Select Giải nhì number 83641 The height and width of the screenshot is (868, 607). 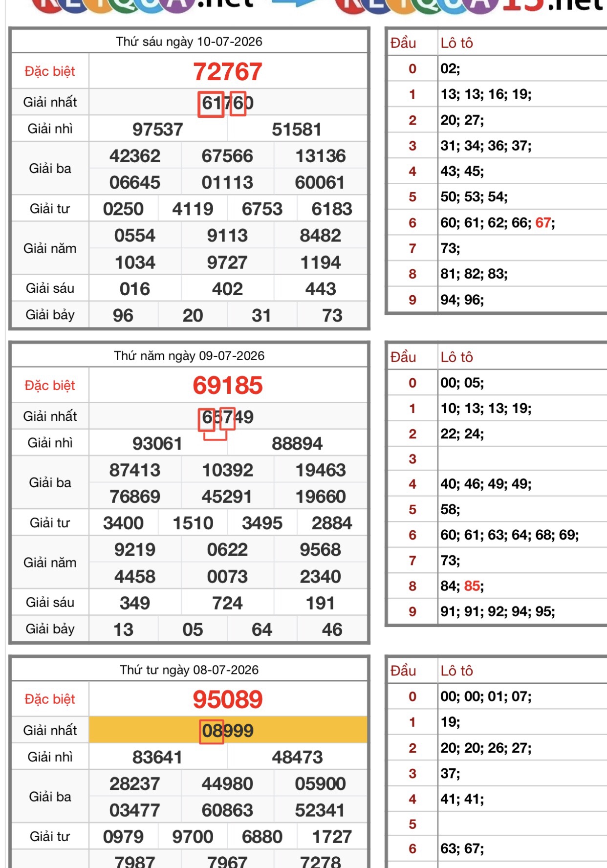coord(157,758)
